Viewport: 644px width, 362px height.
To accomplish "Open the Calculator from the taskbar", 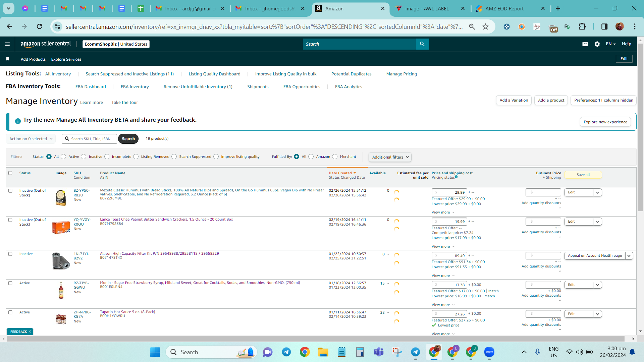I will pyautogui.click(x=360, y=352).
